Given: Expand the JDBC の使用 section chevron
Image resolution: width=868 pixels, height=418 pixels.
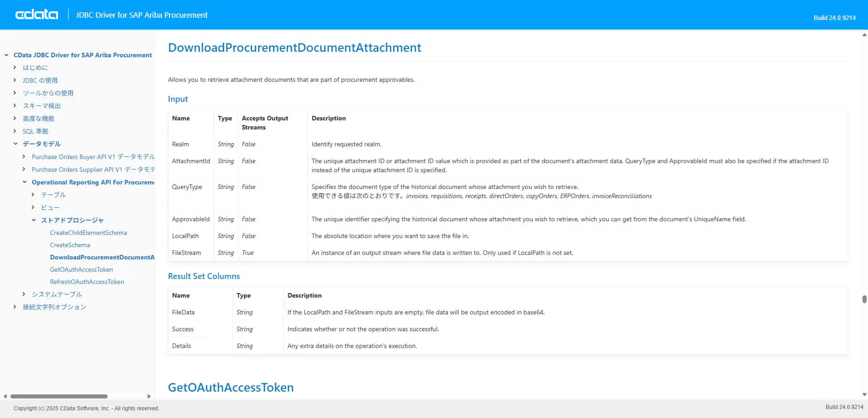Looking at the screenshot, I should (15, 80).
